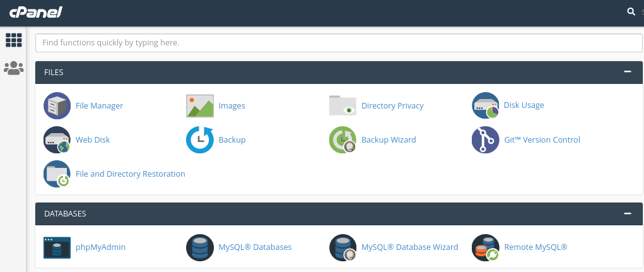This screenshot has height=272, width=644.
Task: Open the MySQL Databases icon
Action: (x=199, y=247)
